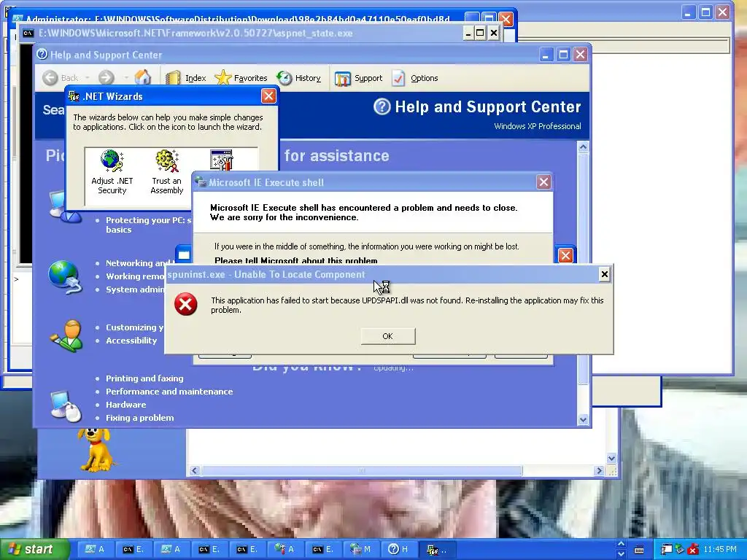
Task: Click the first PowerShell 'A' taskbar button
Action: click(95, 550)
